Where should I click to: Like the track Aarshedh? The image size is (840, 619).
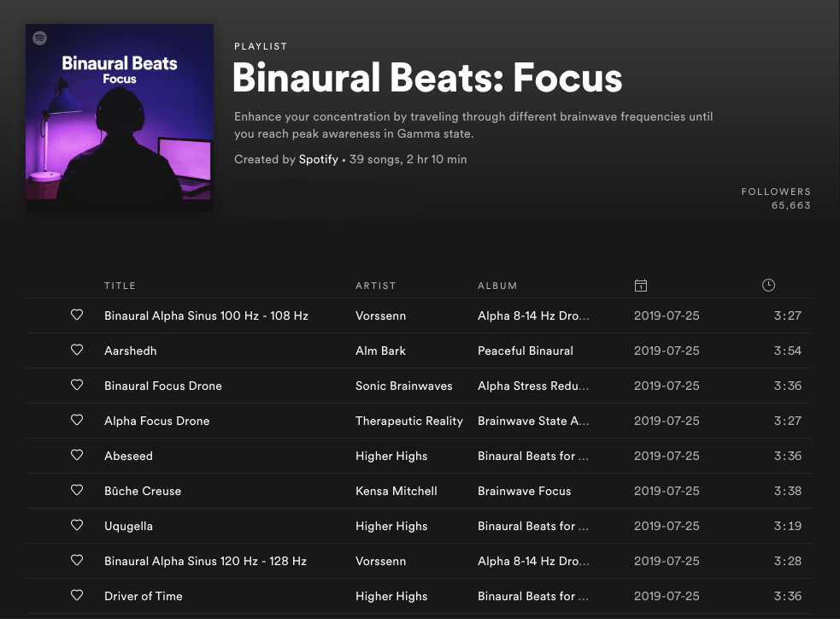[77, 350]
